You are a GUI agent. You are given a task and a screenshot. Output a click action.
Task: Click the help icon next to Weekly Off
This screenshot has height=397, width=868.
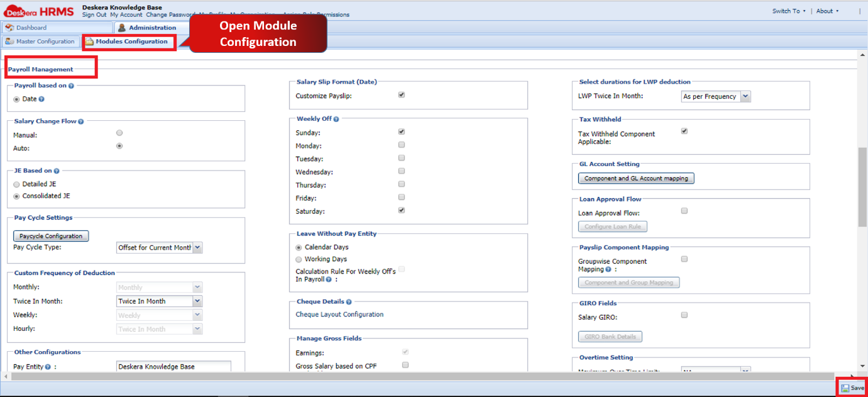point(338,119)
